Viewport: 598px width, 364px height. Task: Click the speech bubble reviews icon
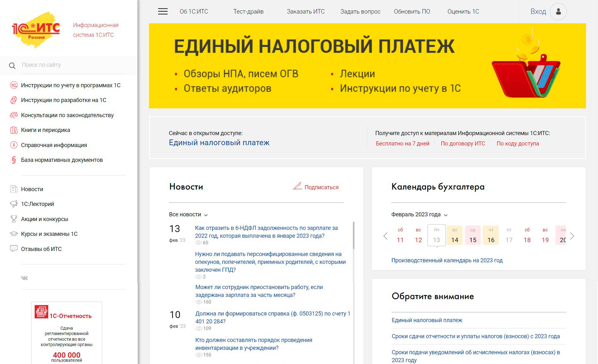click(x=14, y=249)
